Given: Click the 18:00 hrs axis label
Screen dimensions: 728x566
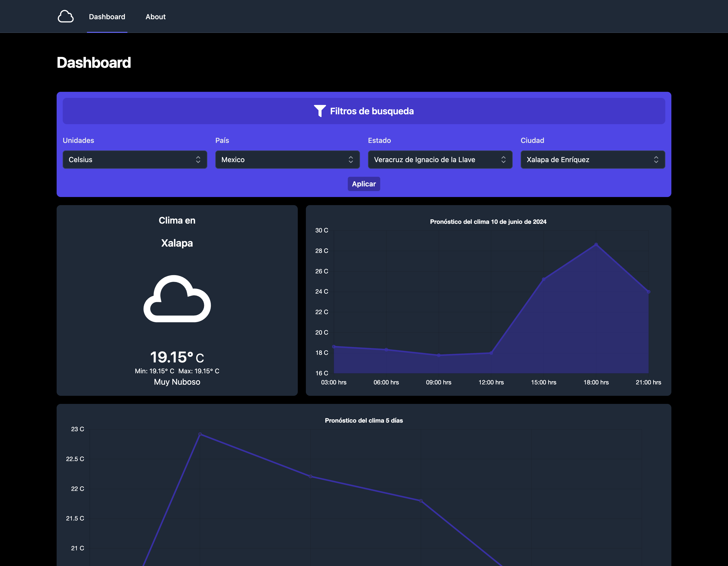Looking at the screenshot, I should 596,382.
